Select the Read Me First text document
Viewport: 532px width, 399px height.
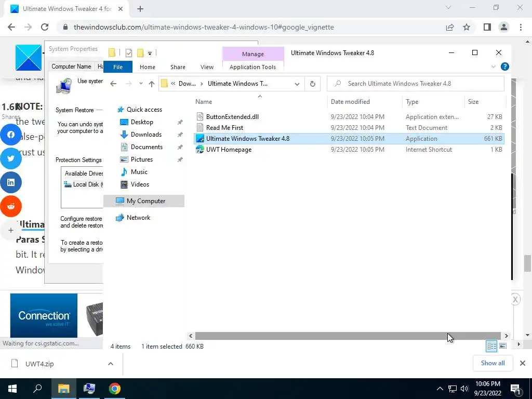224,128
